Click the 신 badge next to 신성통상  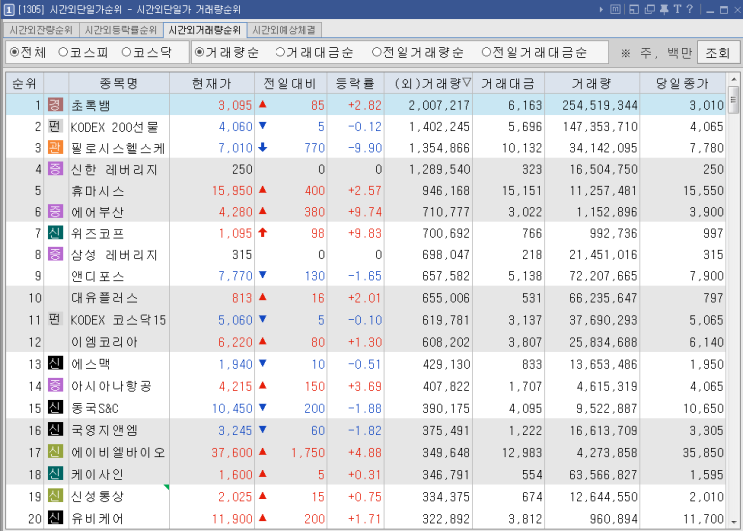click(x=55, y=496)
